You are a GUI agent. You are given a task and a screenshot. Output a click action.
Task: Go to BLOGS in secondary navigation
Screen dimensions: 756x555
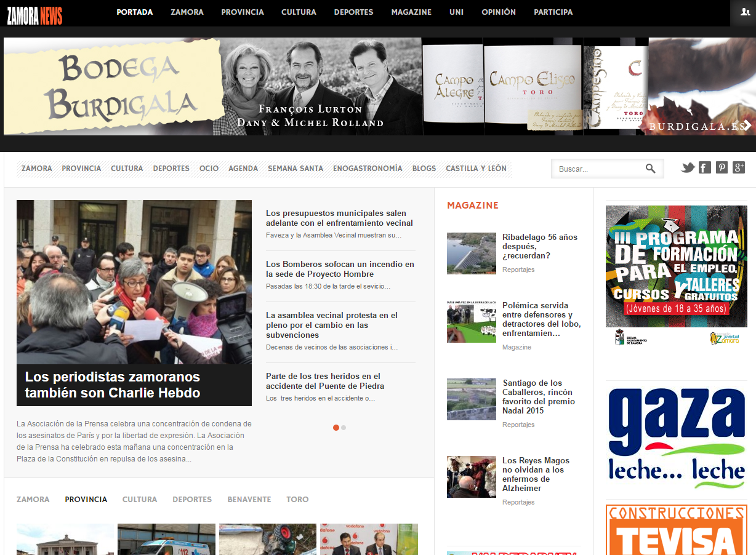(424, 169)
